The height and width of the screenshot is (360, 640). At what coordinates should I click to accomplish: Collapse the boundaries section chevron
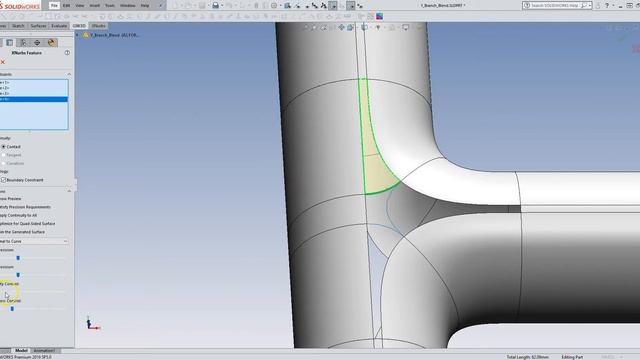coord(69,74)
